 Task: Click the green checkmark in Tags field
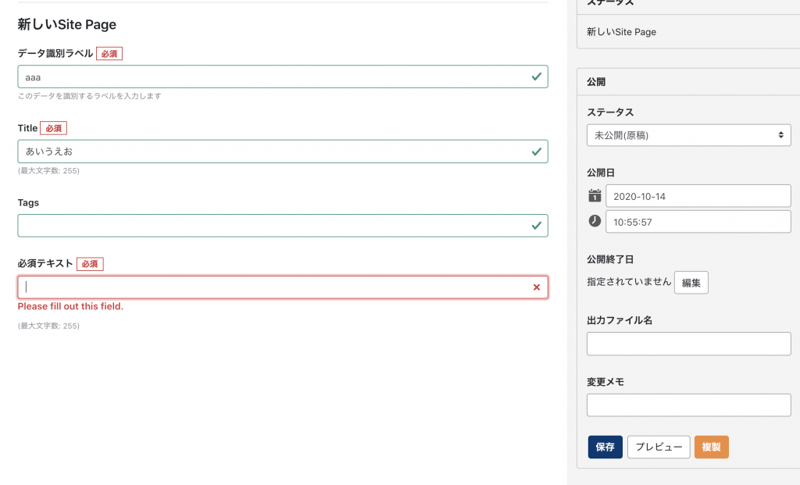coord(536,226)
